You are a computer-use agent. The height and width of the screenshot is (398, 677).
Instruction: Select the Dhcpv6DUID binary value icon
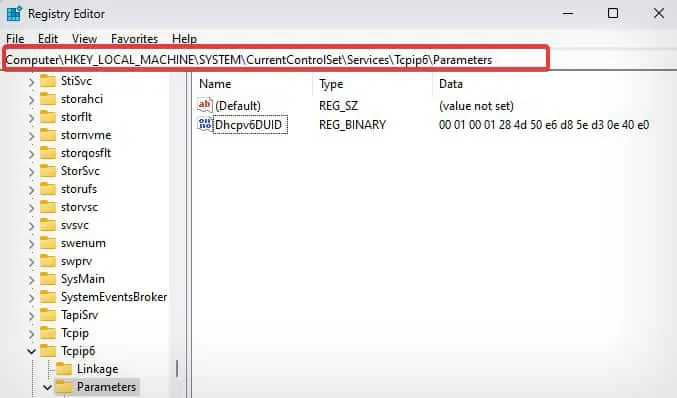tap(205, 124)
